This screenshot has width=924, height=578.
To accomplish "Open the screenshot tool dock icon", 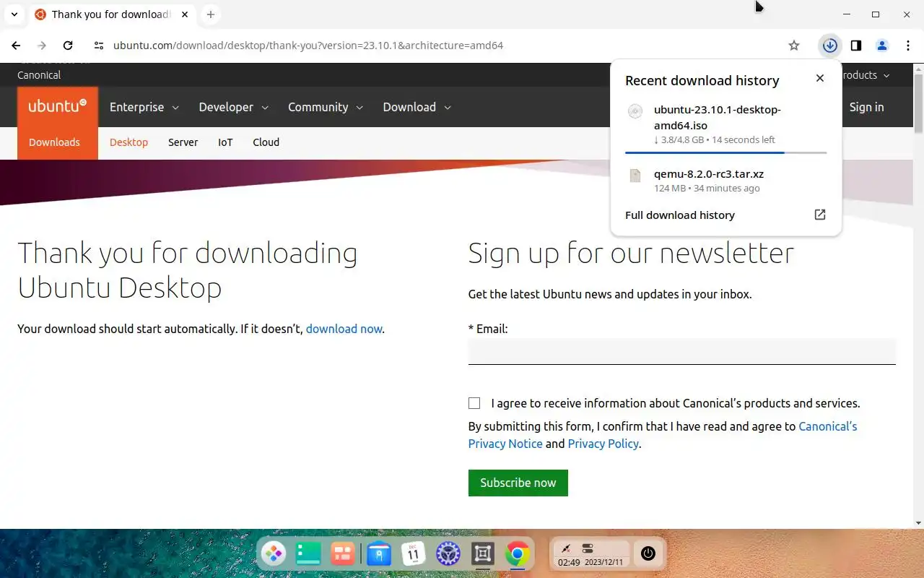I will 483,554.
